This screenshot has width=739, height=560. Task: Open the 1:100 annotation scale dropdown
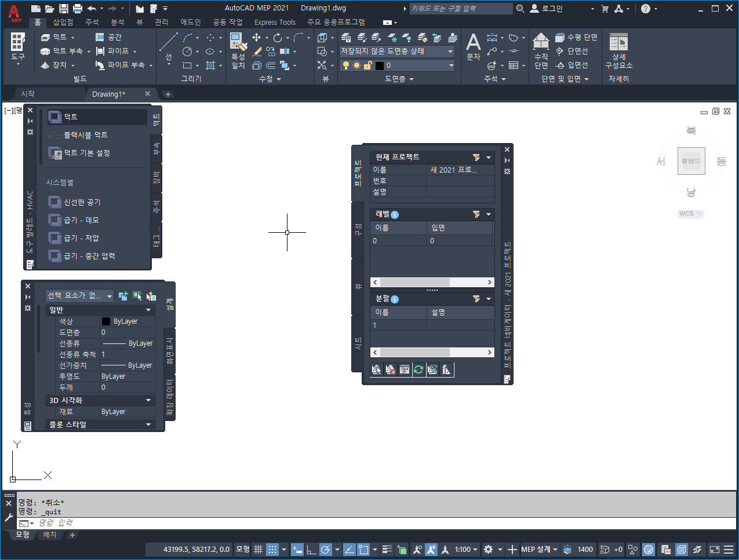466,549
